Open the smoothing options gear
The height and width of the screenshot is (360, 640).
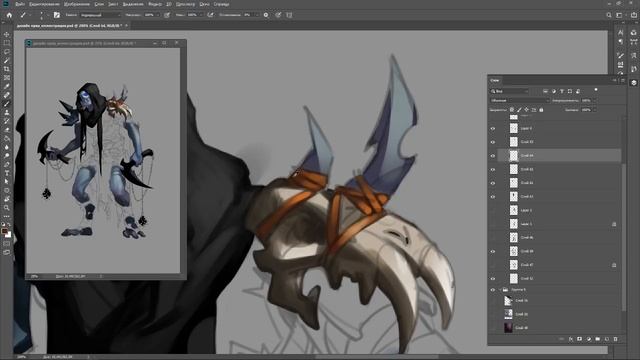pos(266,15)
